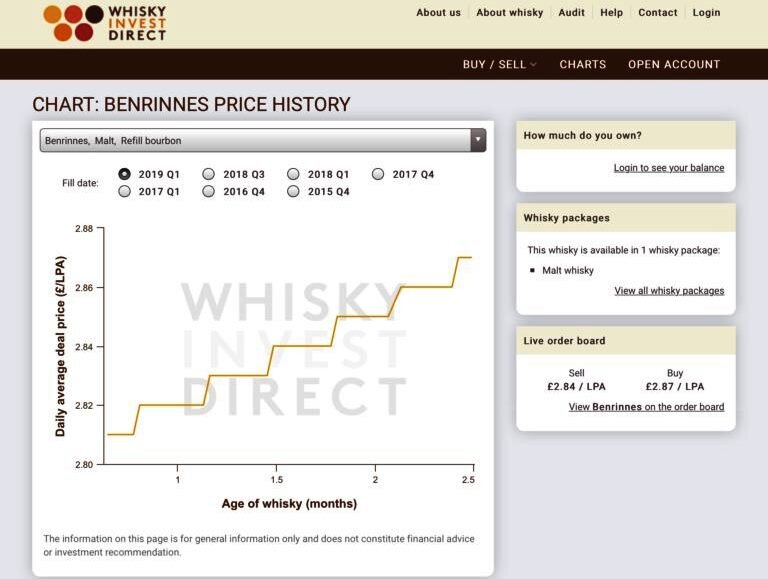Image resolution: width=768 pixels, height=579 pixels.
Task: Select the 2018 Q1 fill date
Action: (x=293, y=174)
